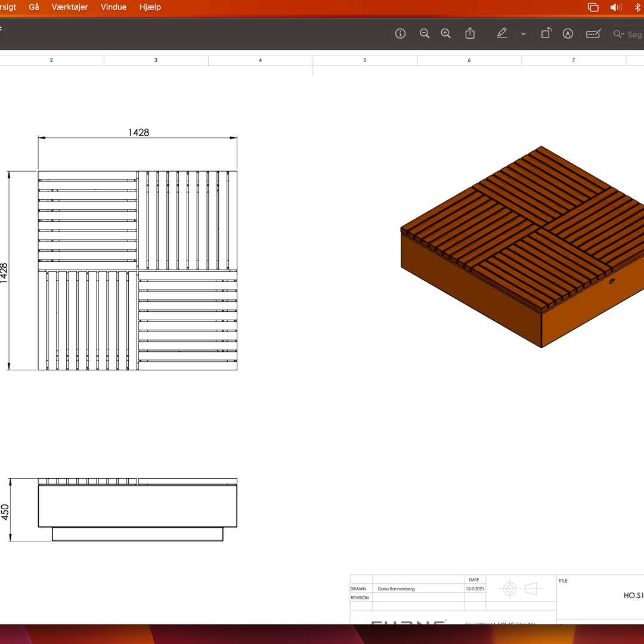Open the document info inspector
Image resolution: width=644 pixels, height=644 pixels.
click(401, 34)
